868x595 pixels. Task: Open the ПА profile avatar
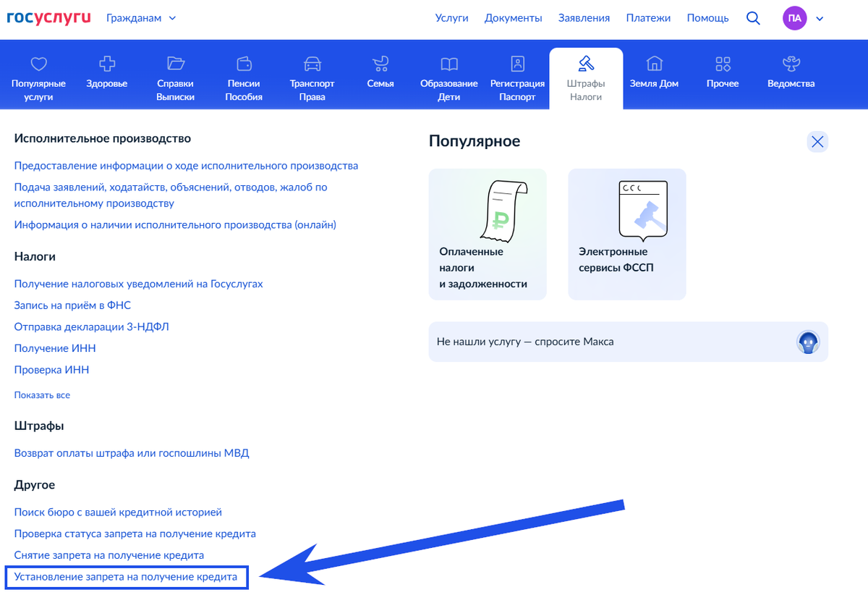pyautogui.click(x=794, y=18)
